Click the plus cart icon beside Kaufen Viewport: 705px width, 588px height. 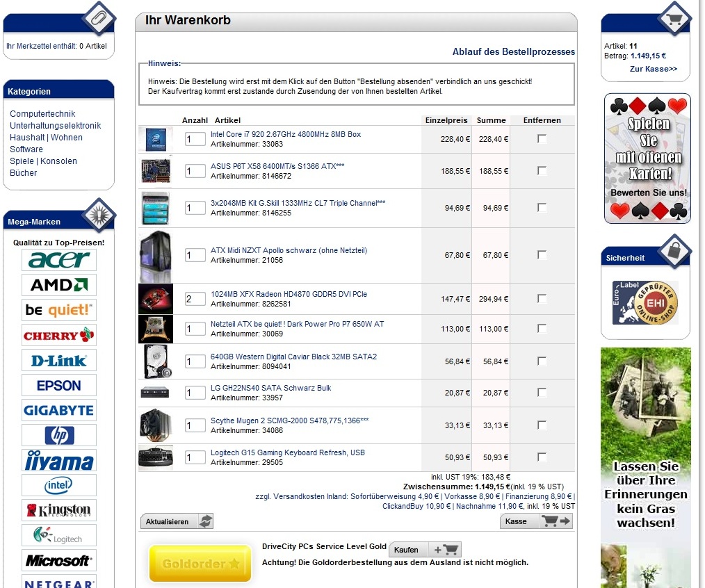coord(446,550)
